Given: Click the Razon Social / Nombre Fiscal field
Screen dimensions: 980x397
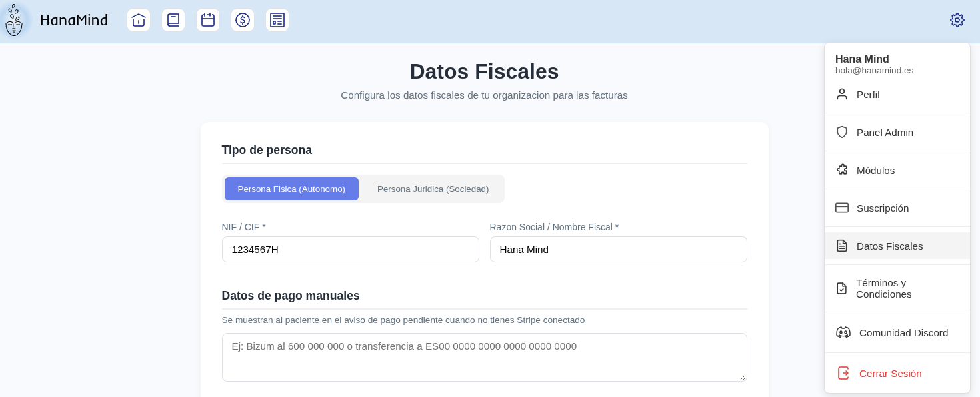Looking at the screenshot, I should click(619, 250).
